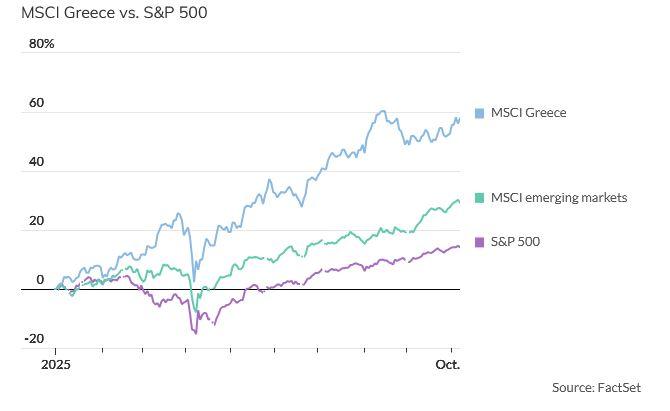Click the green MSCI emerging markets swatch

[x=480, y=198]
